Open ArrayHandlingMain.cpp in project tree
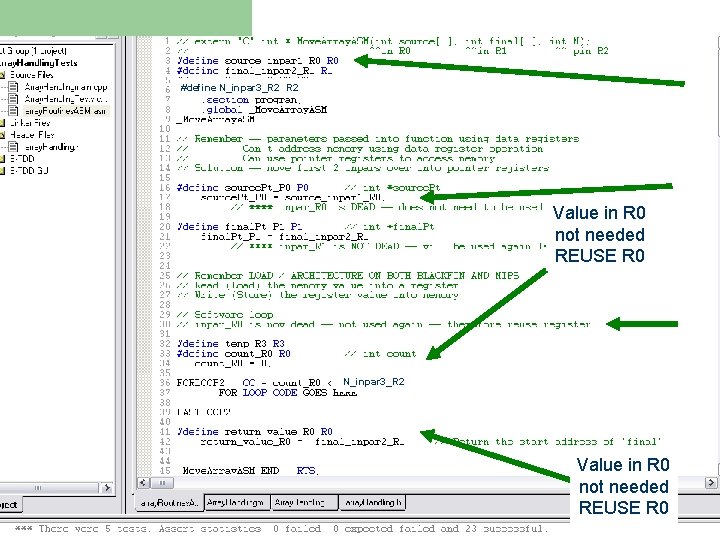The height and width of the screenshot is (540, 720). point(66,87)
